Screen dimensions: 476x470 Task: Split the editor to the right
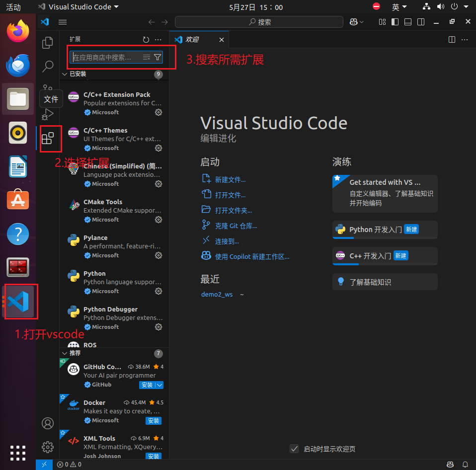pos(452,39)
